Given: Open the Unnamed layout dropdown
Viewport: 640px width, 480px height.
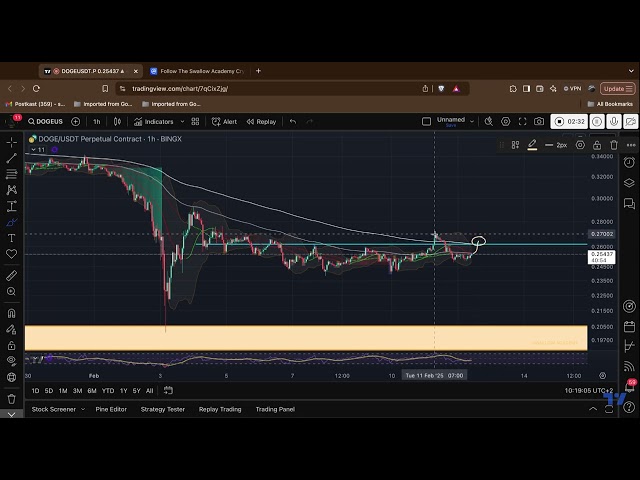Looking at the screenshot, I should 451,121.
